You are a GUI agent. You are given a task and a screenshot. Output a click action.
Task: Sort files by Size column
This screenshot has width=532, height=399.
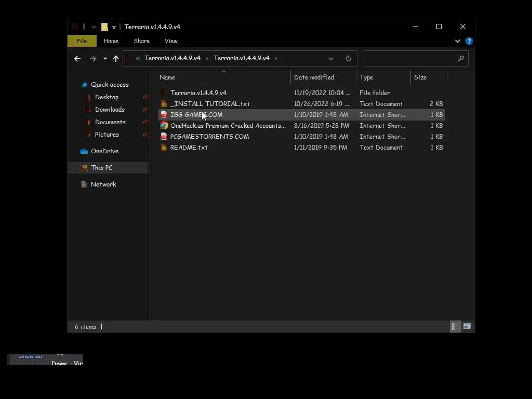(429, 77)
